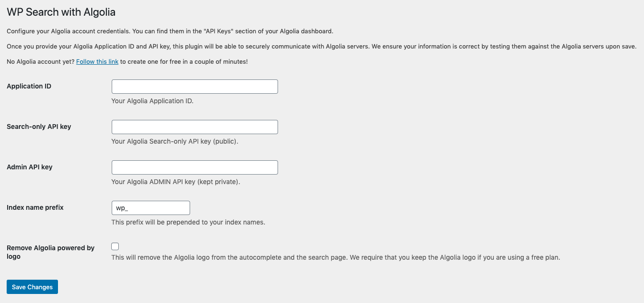Image resolution: width=644 pixels, height=303 pixels.
Task: Click the Index name prefix label
Action: [35, 207]
